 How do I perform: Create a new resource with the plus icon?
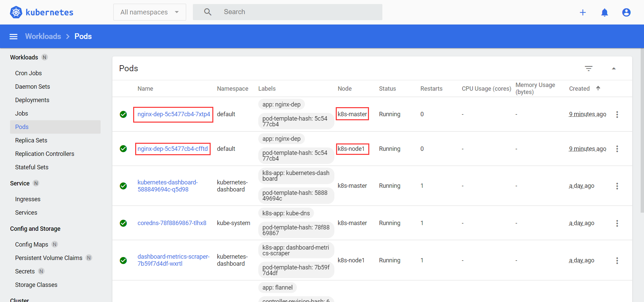coord(583,12)
